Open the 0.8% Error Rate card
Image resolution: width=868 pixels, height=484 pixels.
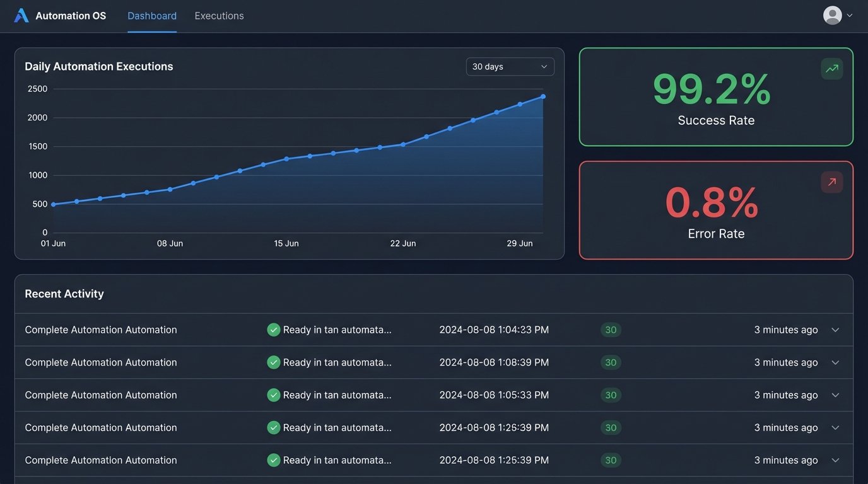[715, 210]
